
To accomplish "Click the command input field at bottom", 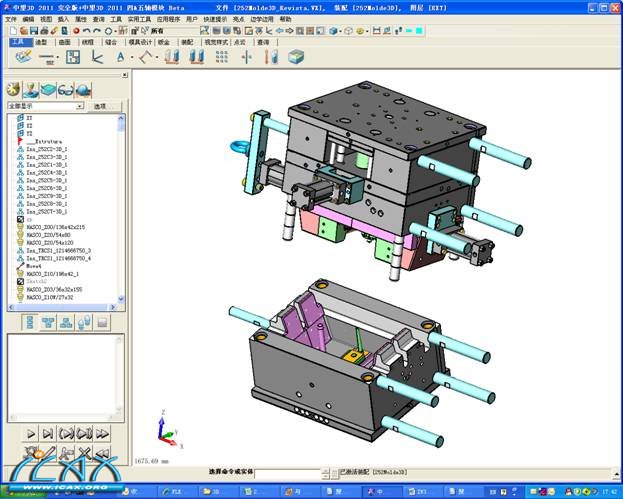I will (x=288, y=471).
